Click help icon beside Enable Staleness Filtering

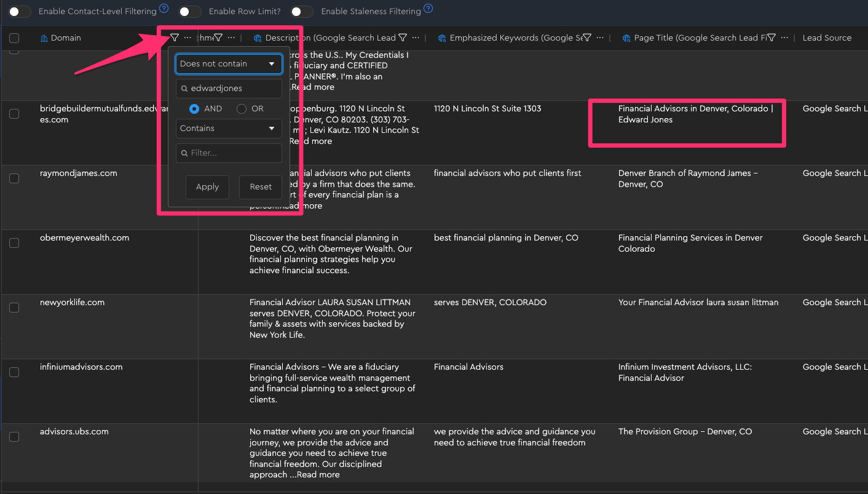tap(428, 9)
